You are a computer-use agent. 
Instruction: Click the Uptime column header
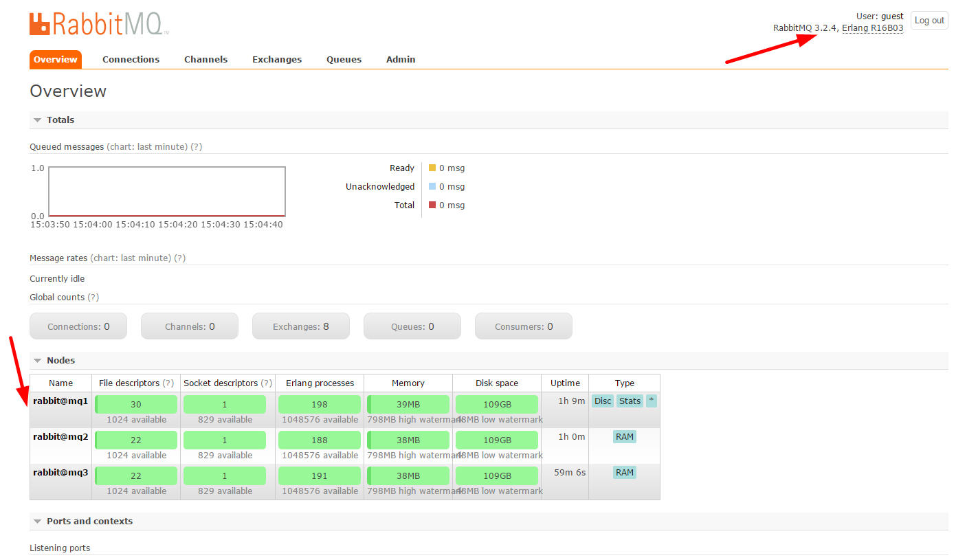click(565, 383)
